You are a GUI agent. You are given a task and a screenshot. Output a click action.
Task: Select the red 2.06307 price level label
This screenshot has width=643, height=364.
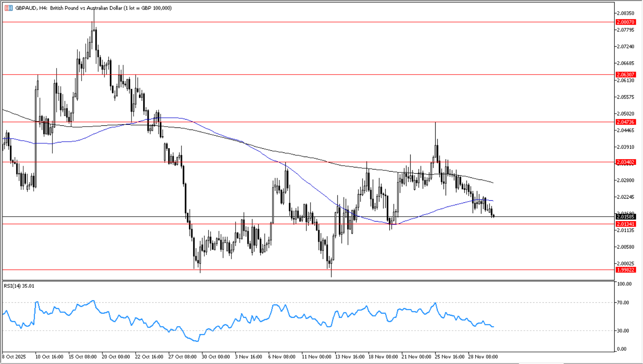pos(625,75)
